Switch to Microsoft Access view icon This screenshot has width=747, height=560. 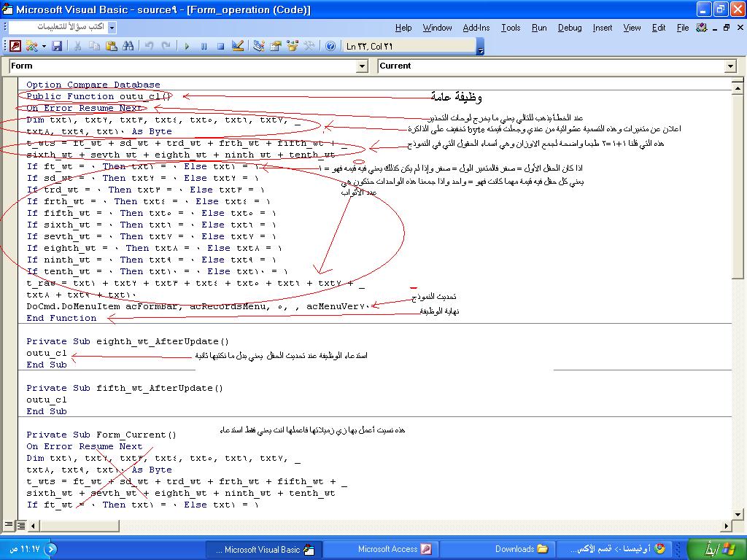(x=15, y=46)
